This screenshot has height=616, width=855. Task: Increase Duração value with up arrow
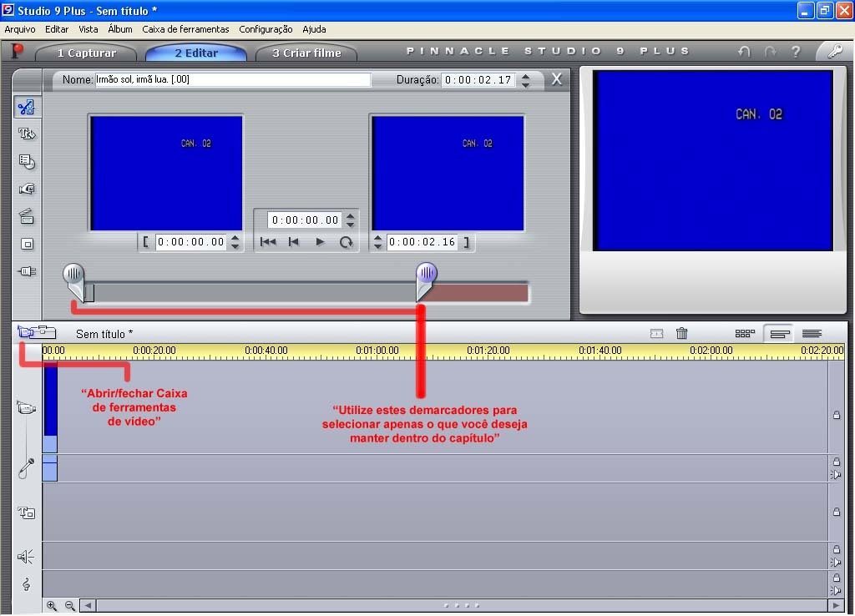526,76
